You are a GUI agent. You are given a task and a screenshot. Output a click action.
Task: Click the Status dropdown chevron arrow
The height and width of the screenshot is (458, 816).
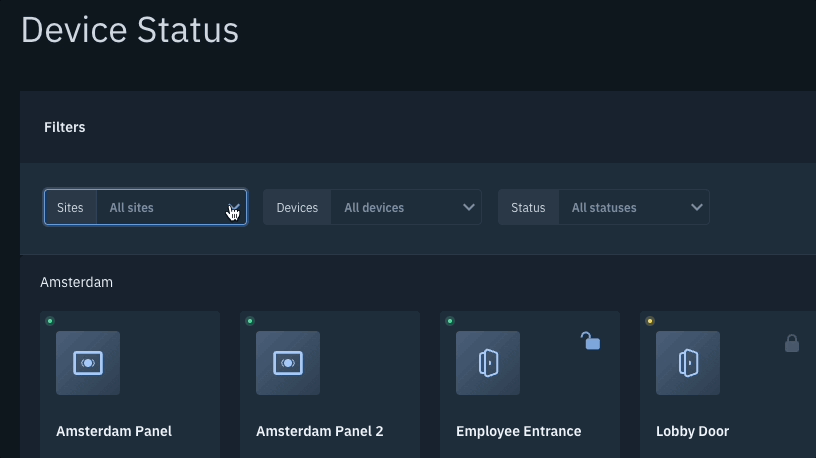697,207
